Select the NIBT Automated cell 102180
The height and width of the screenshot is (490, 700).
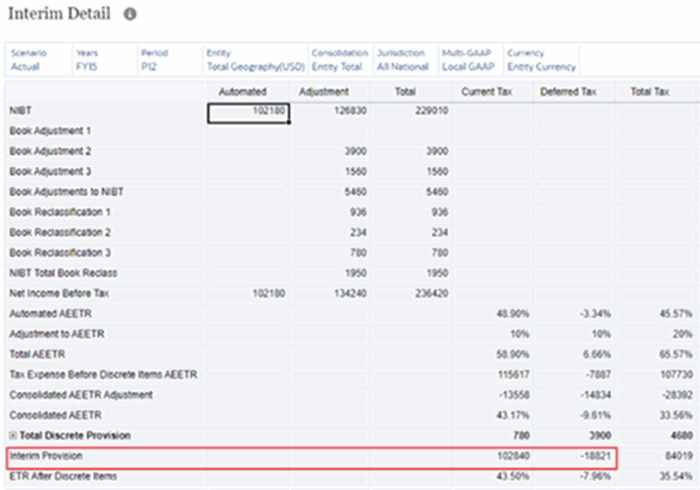(249, 113)
